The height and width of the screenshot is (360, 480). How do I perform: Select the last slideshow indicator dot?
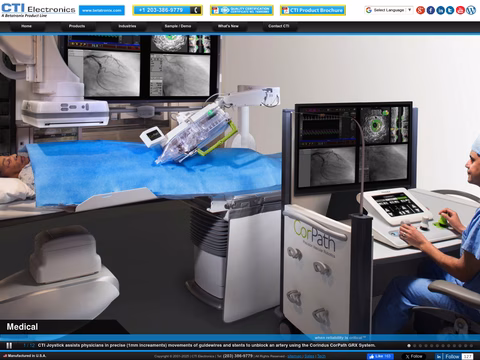[x=471, y=346]
